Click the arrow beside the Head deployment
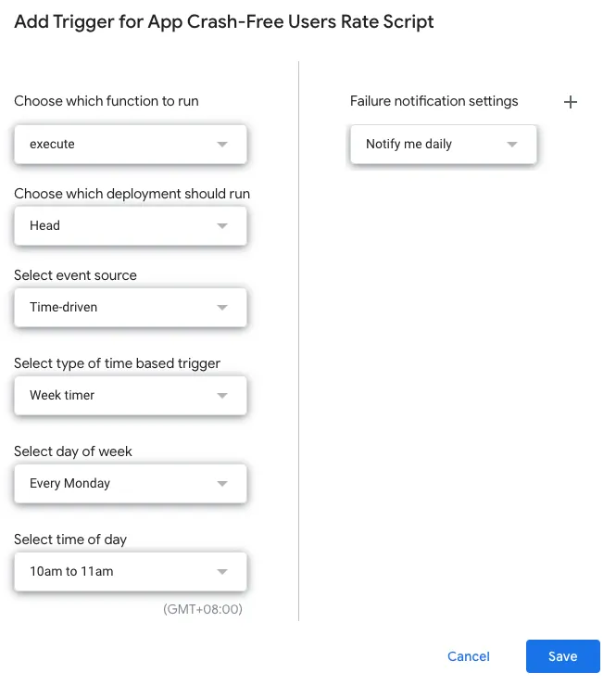 coord(221,226)
